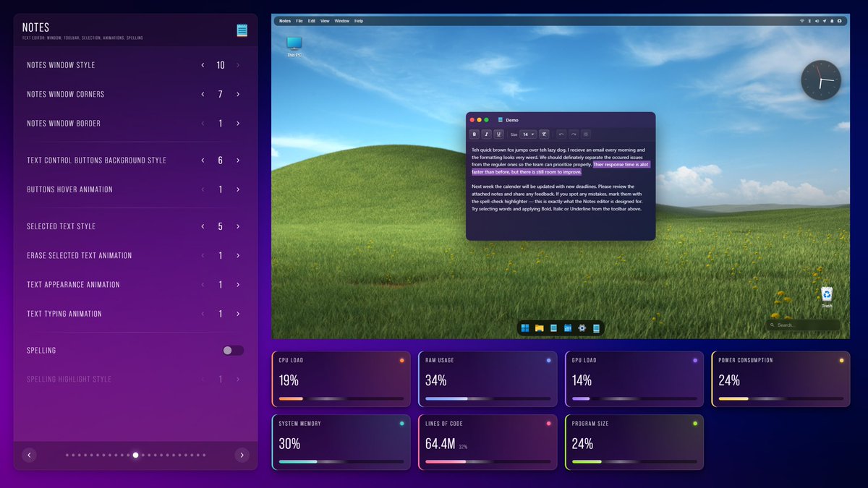Click the value '10' for Notes Window Style

(221, 65)
